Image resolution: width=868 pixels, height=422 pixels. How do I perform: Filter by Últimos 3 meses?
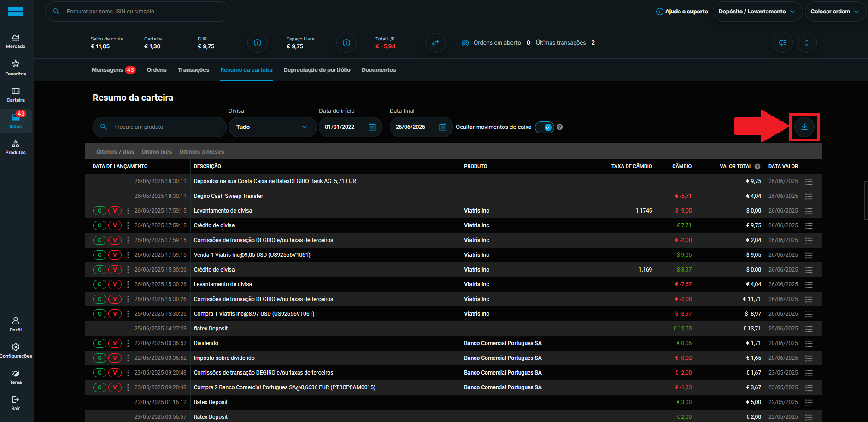[202, 152]
